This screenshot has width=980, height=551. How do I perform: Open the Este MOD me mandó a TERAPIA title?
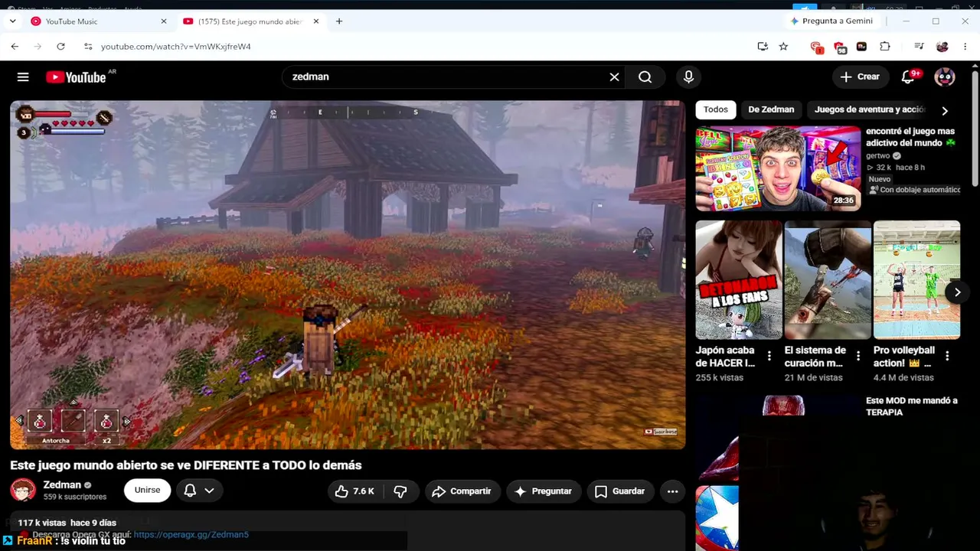[x=911, y=406]
